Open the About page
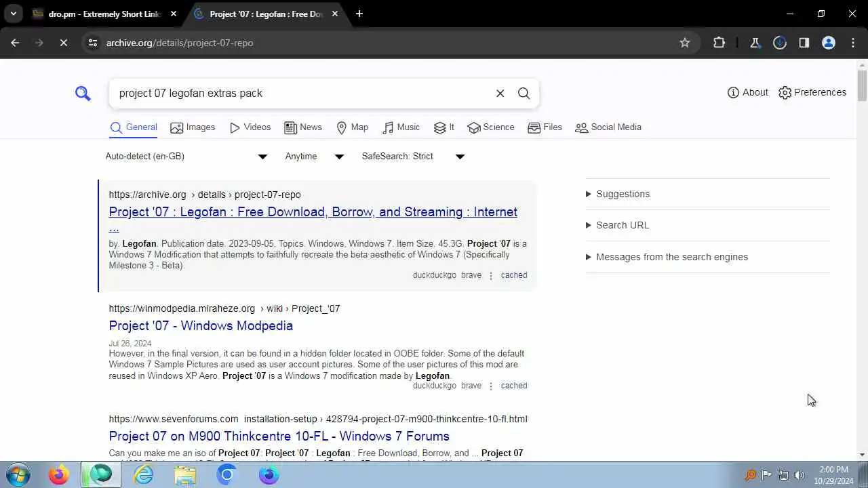The height and width of the screenshot is (488, 868). click(x=747, y=92)
